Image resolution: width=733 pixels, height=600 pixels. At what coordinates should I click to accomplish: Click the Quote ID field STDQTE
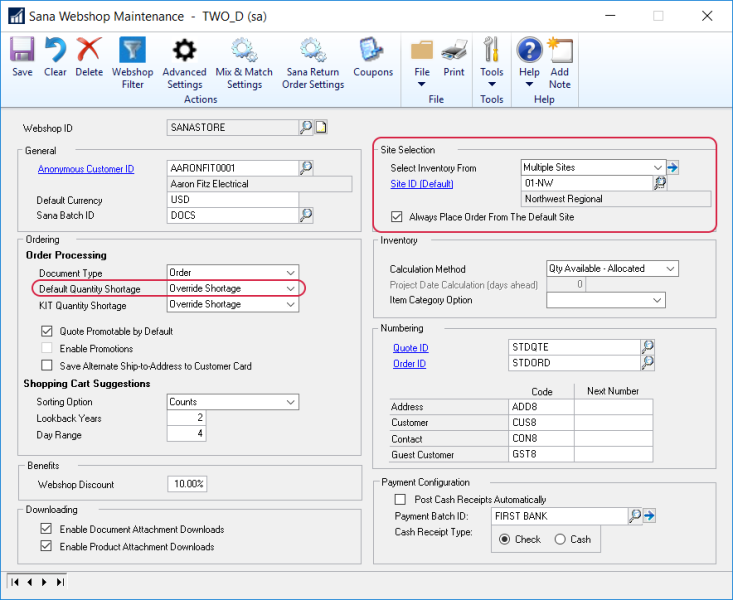pos(574,347)
